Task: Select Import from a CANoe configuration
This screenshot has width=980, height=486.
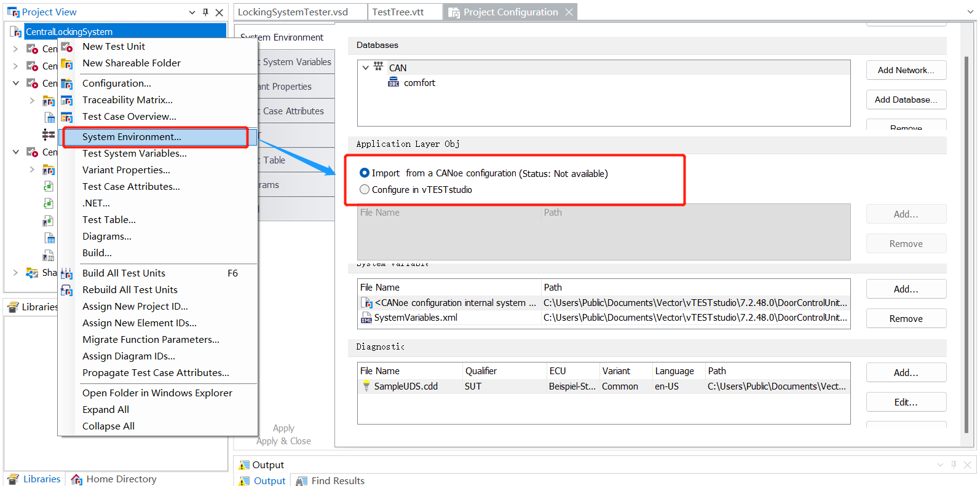Action: pos(365,173)
